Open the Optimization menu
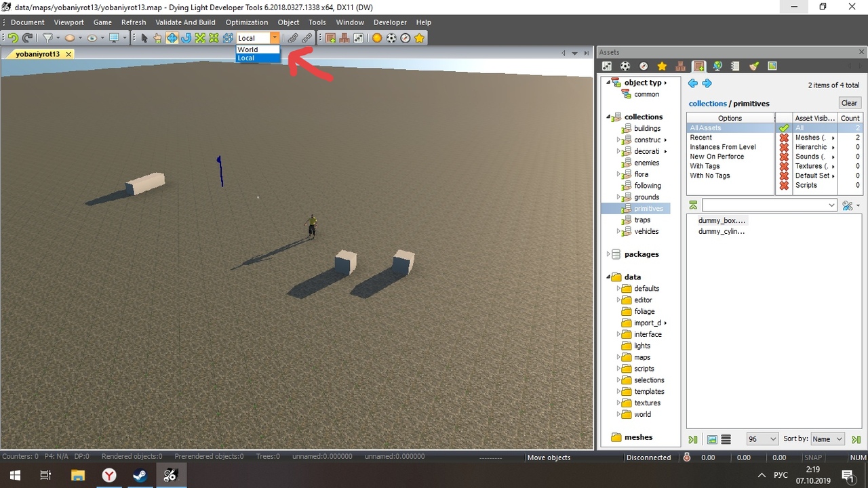The height and width of the screenshot is (488, 868). coord(247,22)
